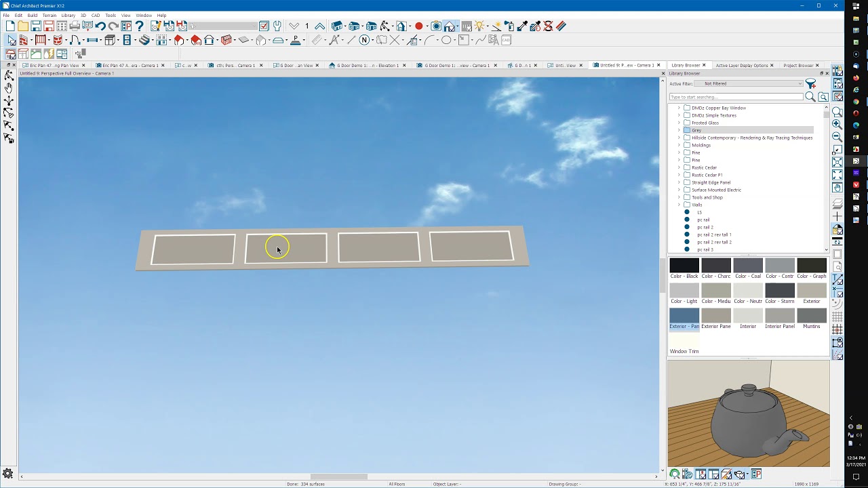Expand the DMDz Copper Bay Window folder

[679, 108]
